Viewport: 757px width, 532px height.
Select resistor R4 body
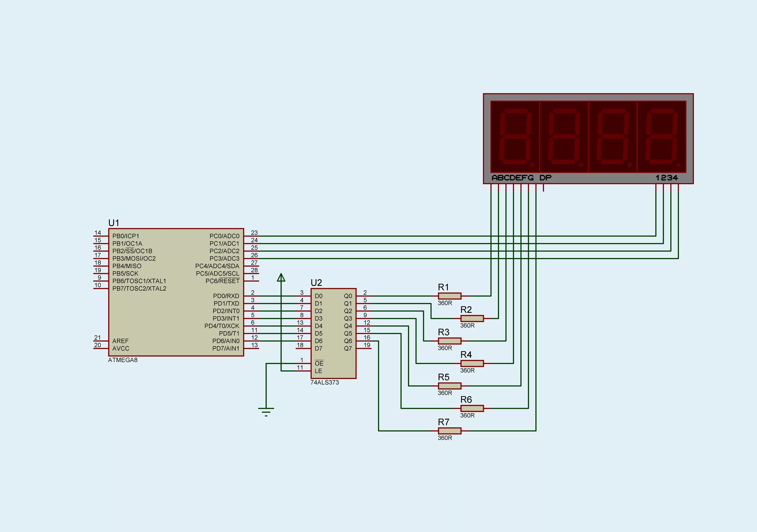point(472,363)
